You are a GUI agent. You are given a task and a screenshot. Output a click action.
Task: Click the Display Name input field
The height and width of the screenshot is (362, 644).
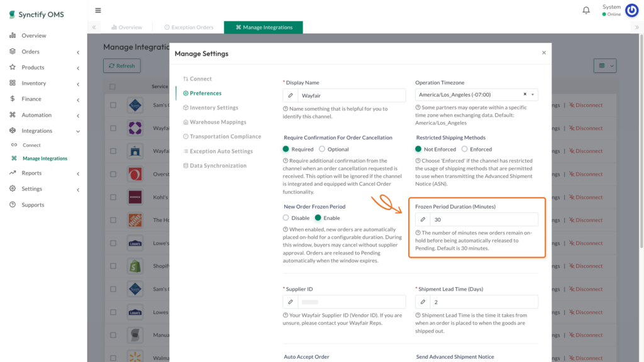(352, 96)
